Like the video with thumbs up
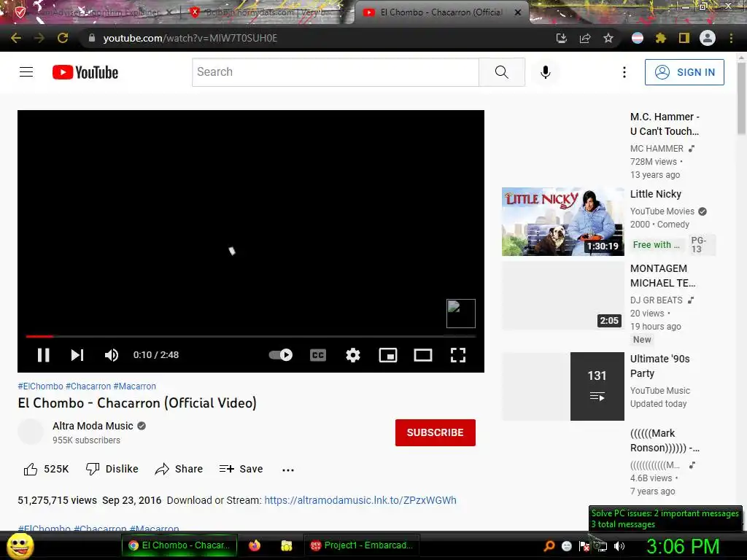This screenshot has width=747, height=560. pyautogui.click(x=46, y=469)
